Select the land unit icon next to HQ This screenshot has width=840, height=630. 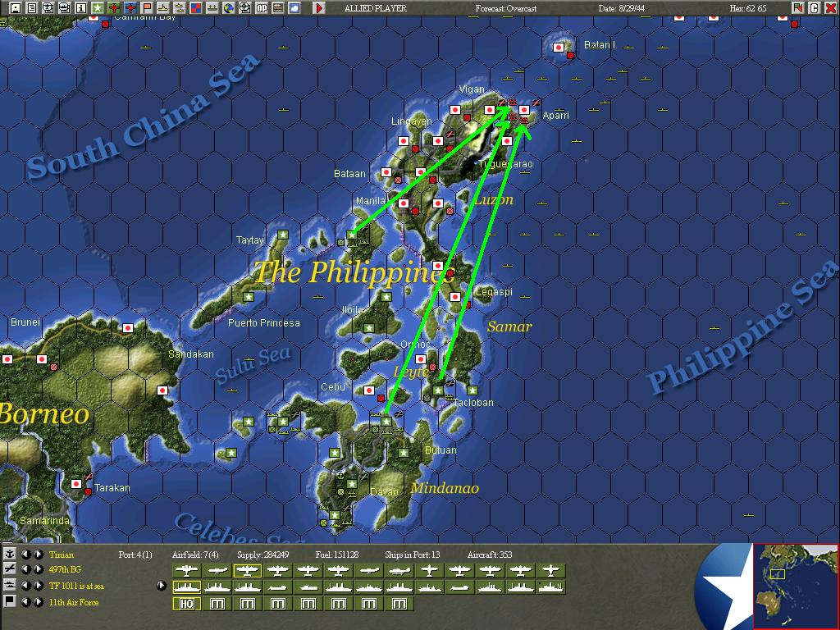(217, 604)
